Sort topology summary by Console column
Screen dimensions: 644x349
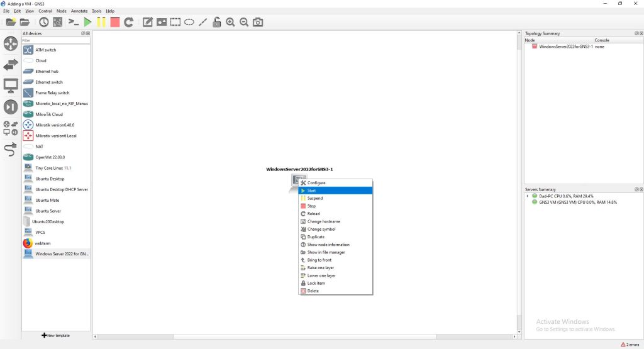tap(618, 40)
